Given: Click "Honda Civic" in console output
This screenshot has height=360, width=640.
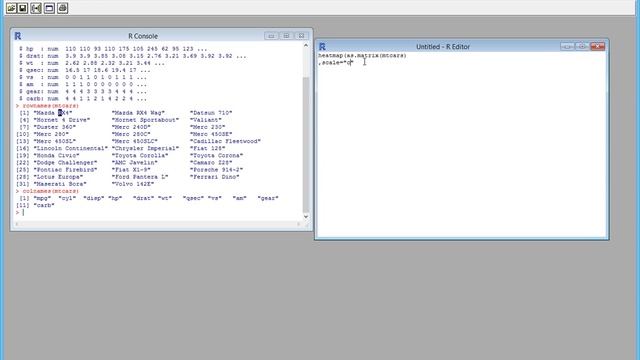Looking at the screenshot, I should (x=56, y=156).
